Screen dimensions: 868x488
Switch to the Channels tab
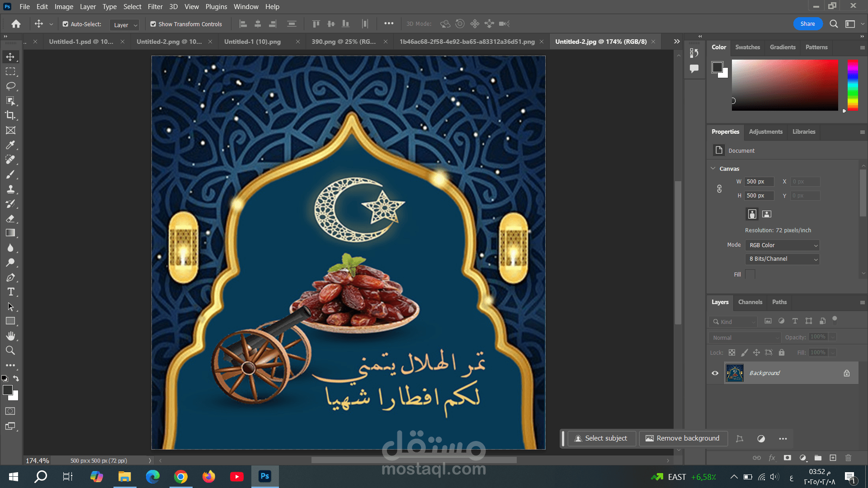pyautogui.click(x=750, y=302)
